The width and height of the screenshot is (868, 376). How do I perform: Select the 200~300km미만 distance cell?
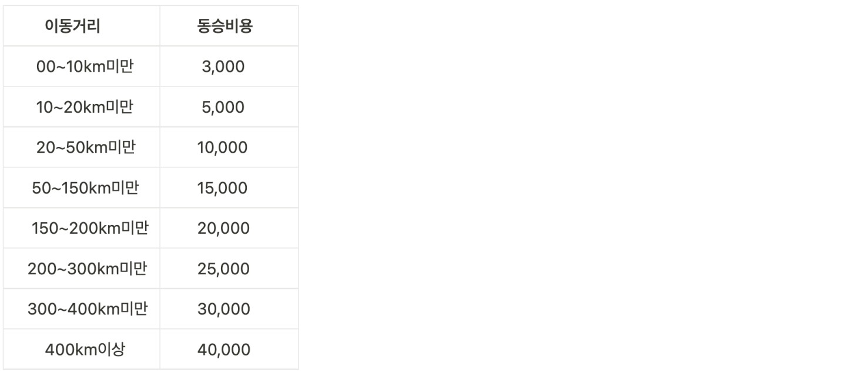[87, 268]
